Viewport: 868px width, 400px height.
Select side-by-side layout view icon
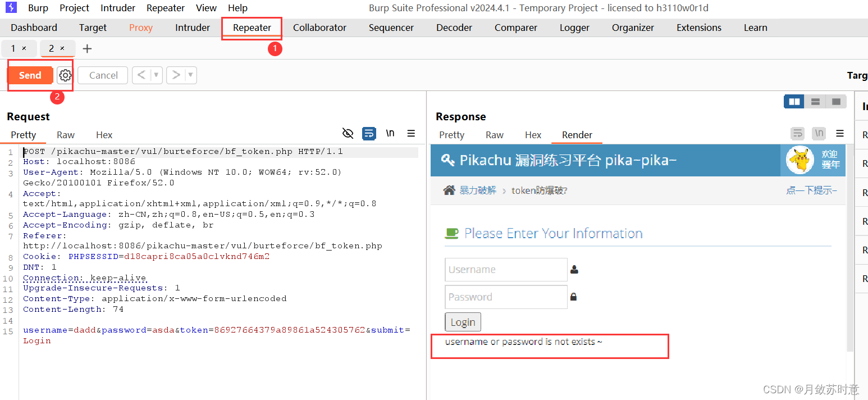794,102
